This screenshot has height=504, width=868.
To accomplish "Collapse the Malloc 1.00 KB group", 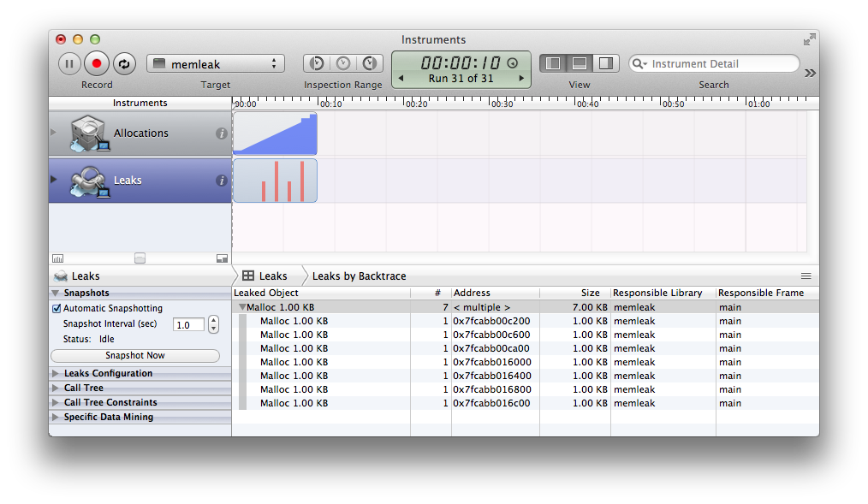I will 242,307.
